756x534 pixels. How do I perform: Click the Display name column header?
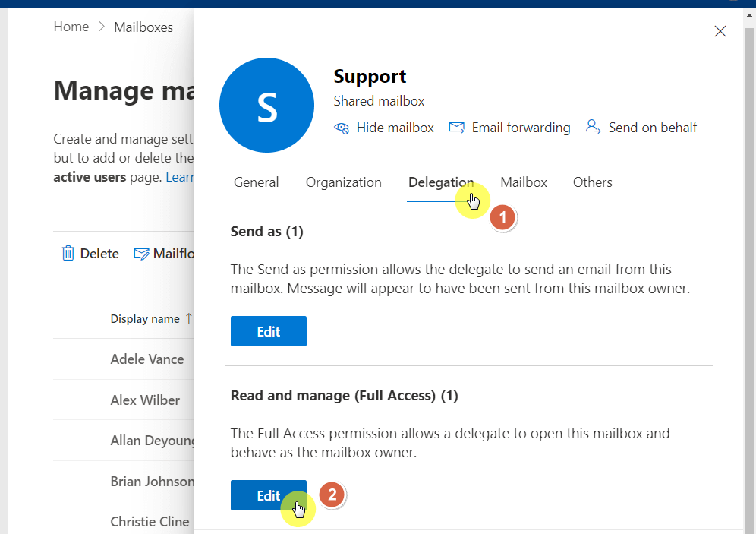(145, 319)
